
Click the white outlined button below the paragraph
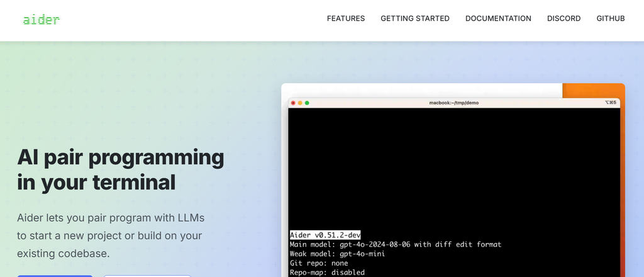(147, 276)
